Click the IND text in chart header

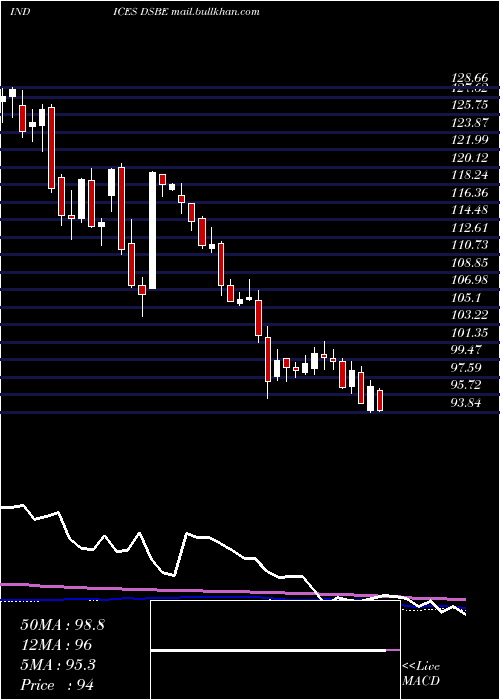click(x=20, y=12)
